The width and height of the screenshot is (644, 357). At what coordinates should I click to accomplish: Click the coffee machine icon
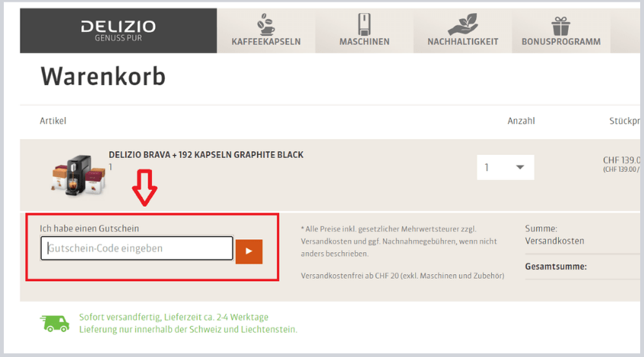(364, 24)
